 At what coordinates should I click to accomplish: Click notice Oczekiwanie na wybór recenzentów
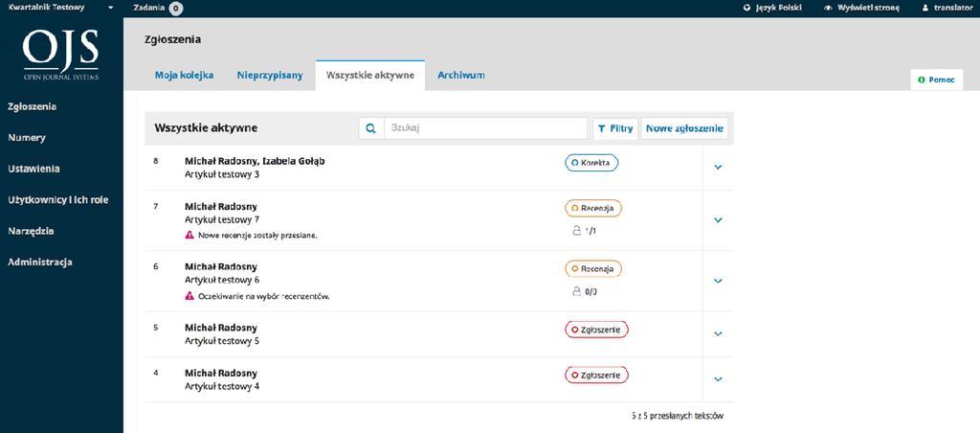tap(264, 297)
